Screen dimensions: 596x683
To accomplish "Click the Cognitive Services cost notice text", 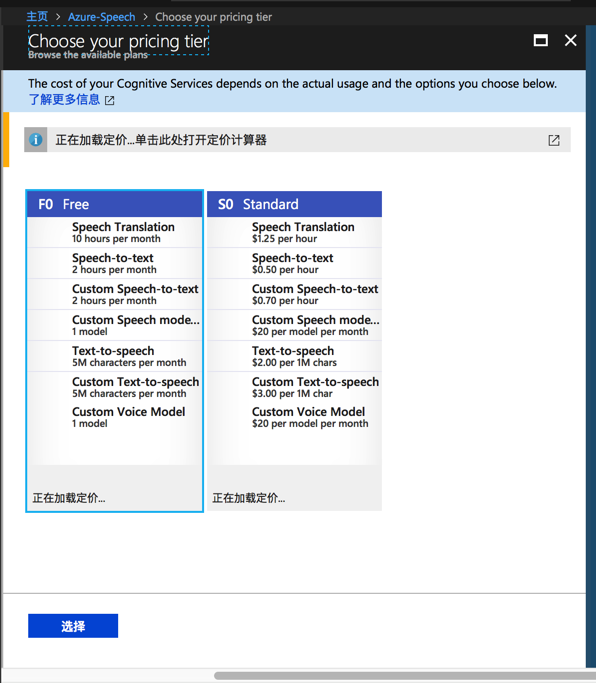I will [x=292, y=84].
